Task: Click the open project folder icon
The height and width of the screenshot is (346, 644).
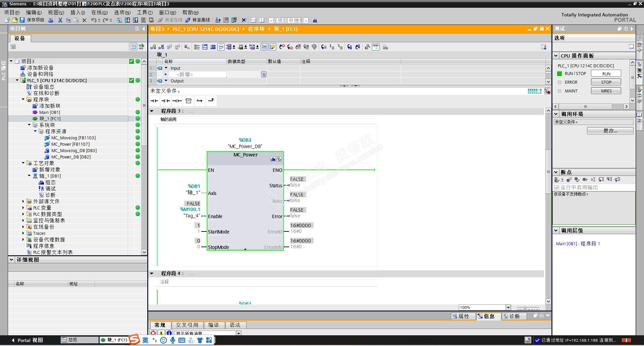Action: pyautogui.click(x=15, y=20)
